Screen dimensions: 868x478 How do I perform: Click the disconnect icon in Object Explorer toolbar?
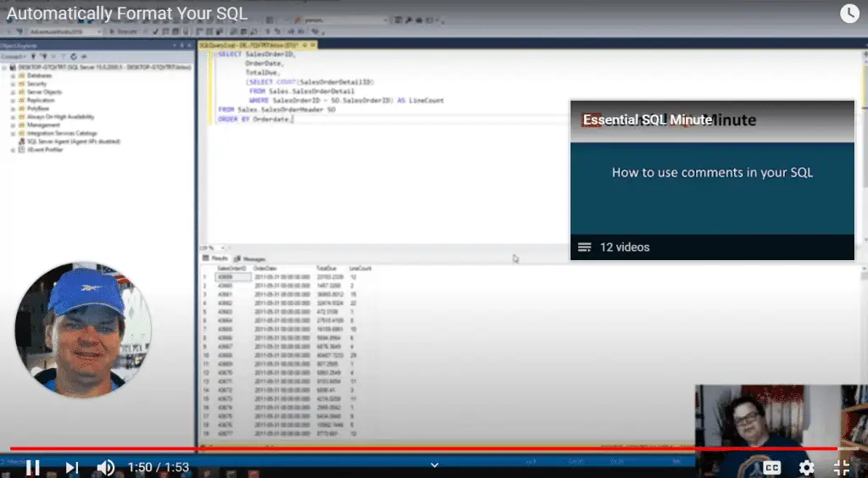point(44,57)
